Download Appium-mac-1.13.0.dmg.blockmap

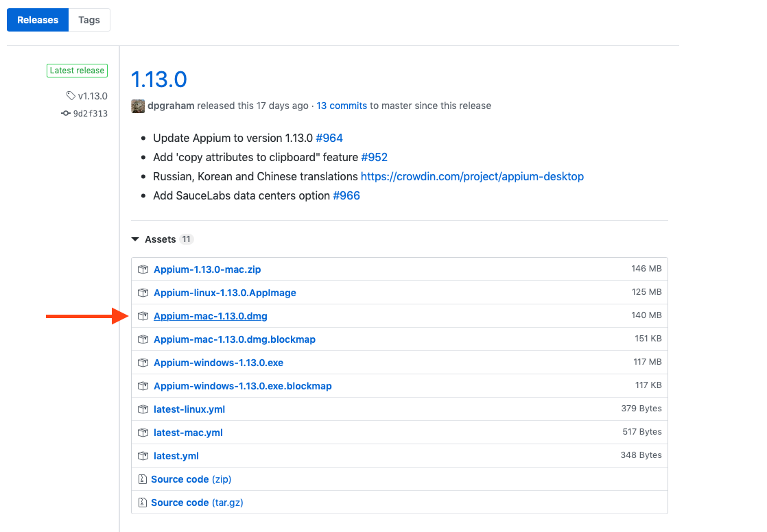[x=235, y=339]
